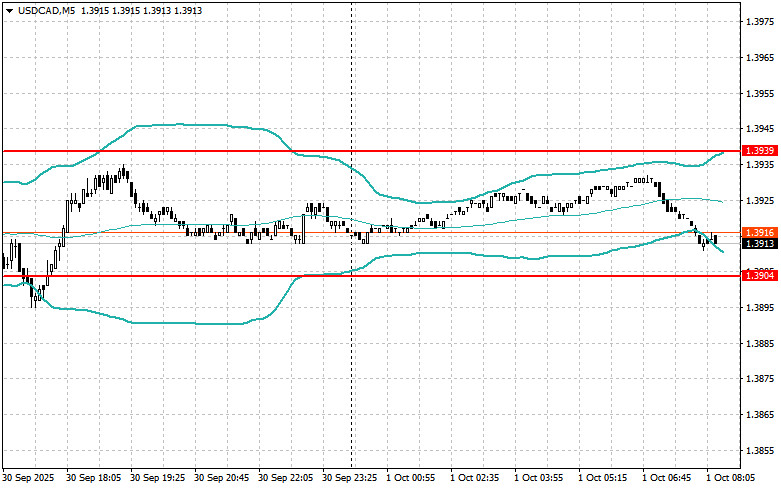The height and width of the screenshot is (489, 781).
Task: Click the time label 30 Sep 20:45
Action: tap(222, 478)
